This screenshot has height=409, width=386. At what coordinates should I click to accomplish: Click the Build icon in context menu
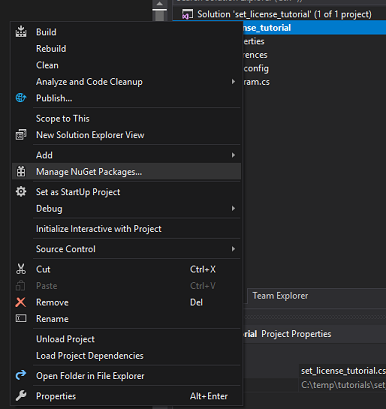(21, 32)
